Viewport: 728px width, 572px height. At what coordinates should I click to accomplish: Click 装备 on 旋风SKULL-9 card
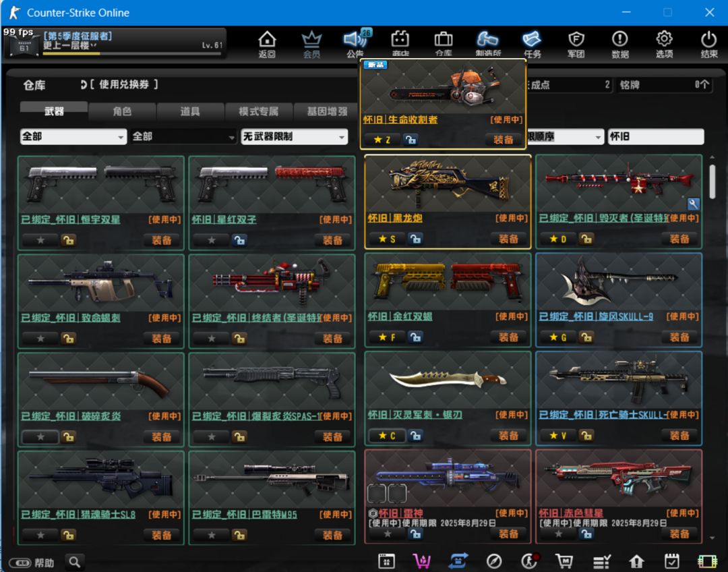click(x=679, y=337)
